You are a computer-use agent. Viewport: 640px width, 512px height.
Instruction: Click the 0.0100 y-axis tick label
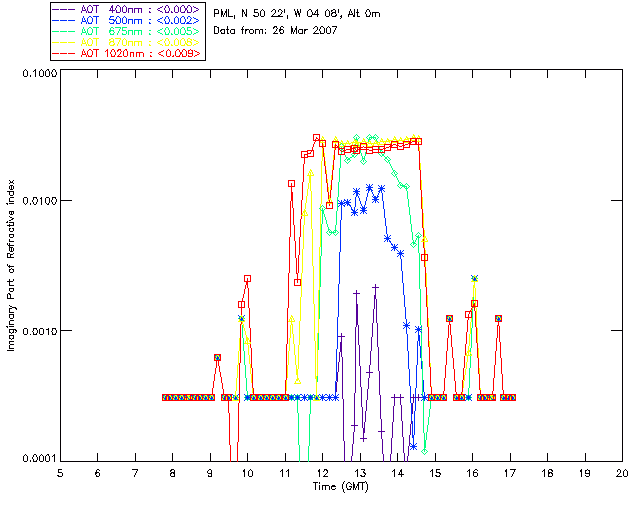coord(39,201)
